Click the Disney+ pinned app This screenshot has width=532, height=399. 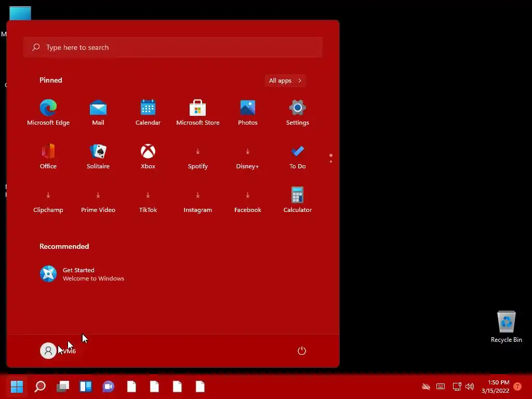point(248,156)
